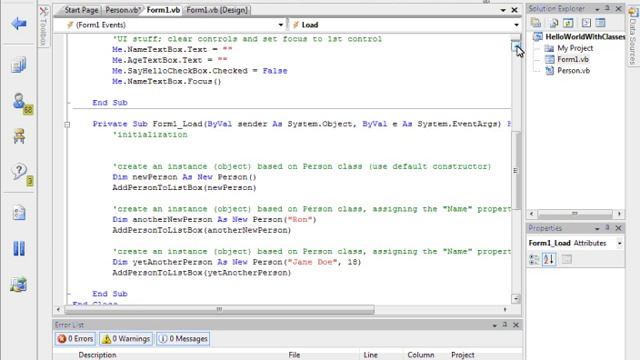
Task: Click View Designer icon in Solution Explorer
Action: [600, 23]
